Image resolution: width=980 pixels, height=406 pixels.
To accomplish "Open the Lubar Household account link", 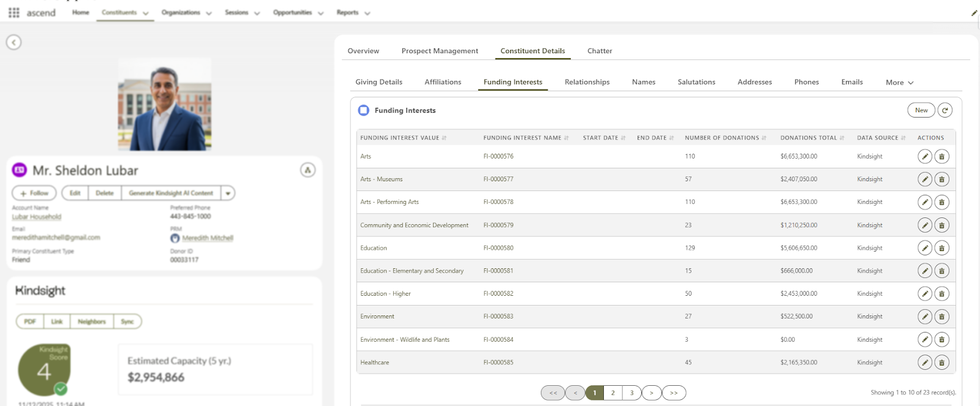I will [37, 217].
